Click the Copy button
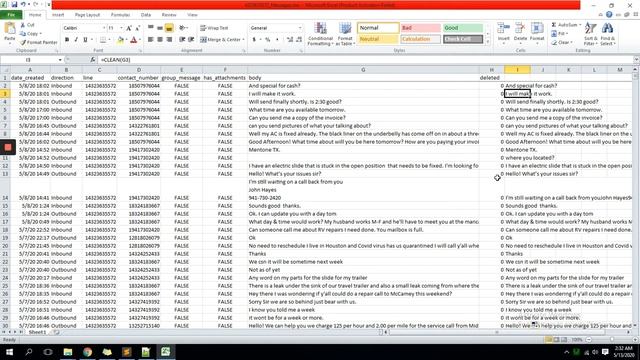The height and width of the screenshot is (360, 640). 31,33
